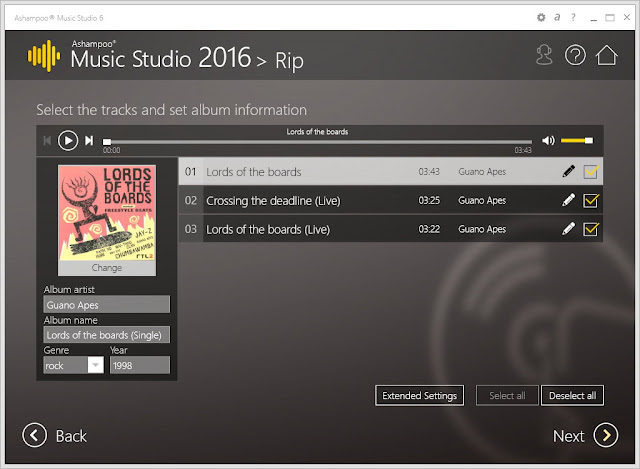Skip to the next track
The width and height of the screenshot is (640, 469).
click(89, 141)
